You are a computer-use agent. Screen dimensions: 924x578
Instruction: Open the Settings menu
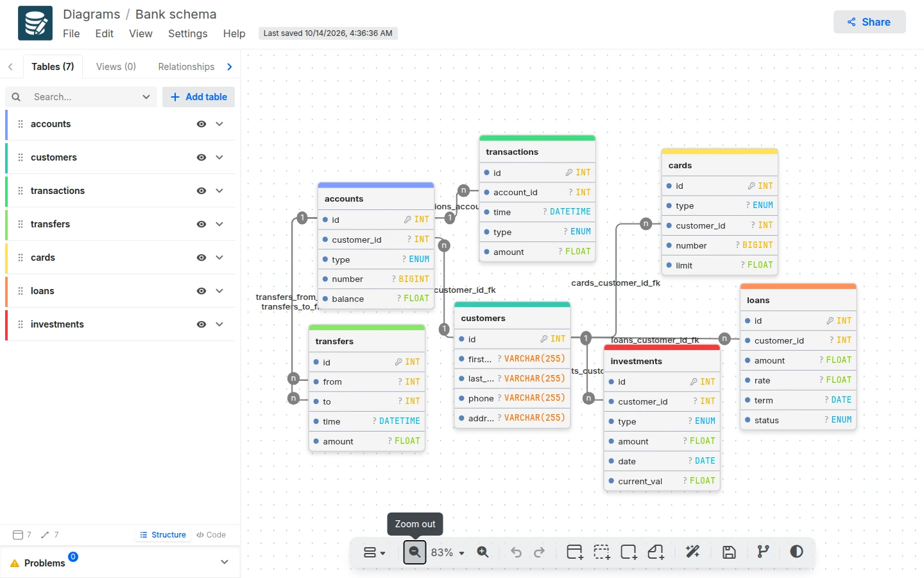click(187, 33)
